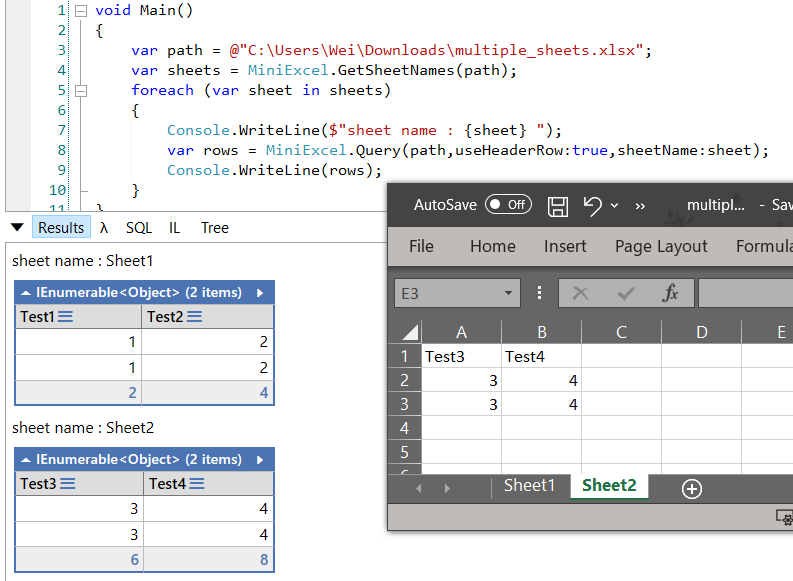Open the Formulas ribbon tab
This screenshot has width=793, height=581.
(x=764, y=246)
